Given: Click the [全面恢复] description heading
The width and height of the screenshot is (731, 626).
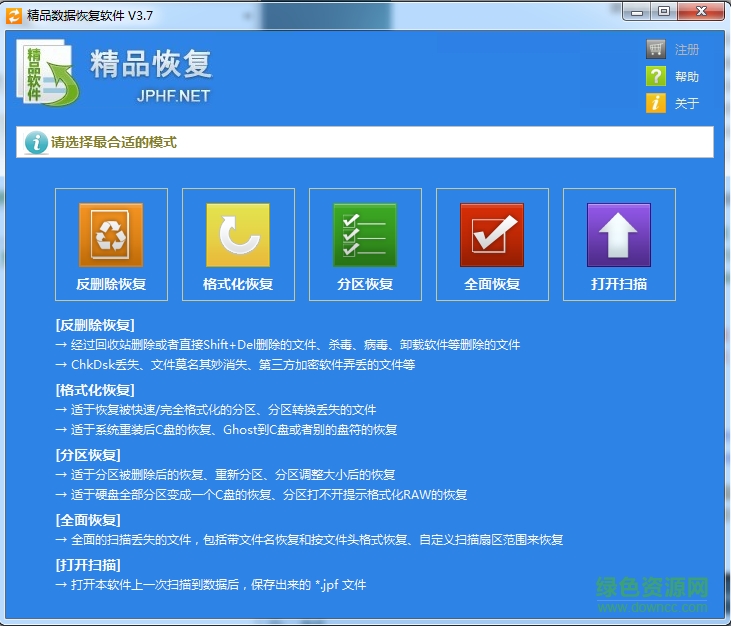Looking at the screenshot, I should [x=88, y=520].
